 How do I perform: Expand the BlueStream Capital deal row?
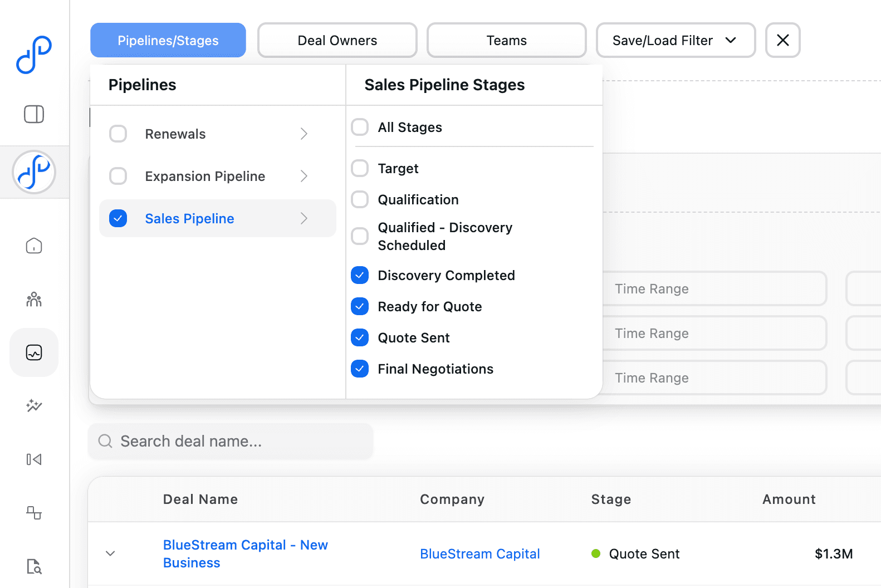coord(110,553)
